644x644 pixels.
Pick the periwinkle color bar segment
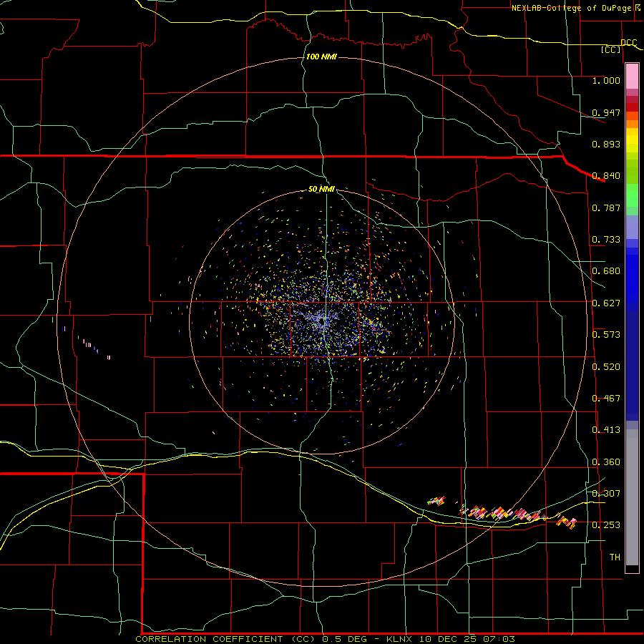click(632, 227)
